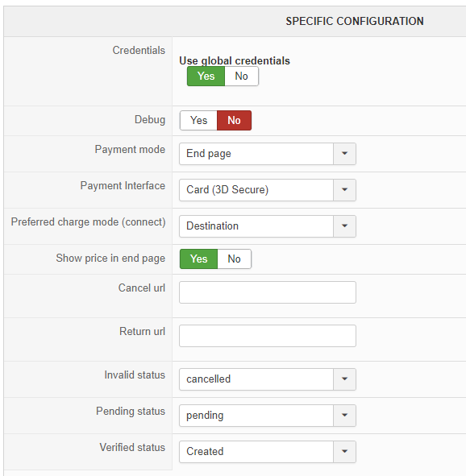Select Yes for Show price in end page

198,259
